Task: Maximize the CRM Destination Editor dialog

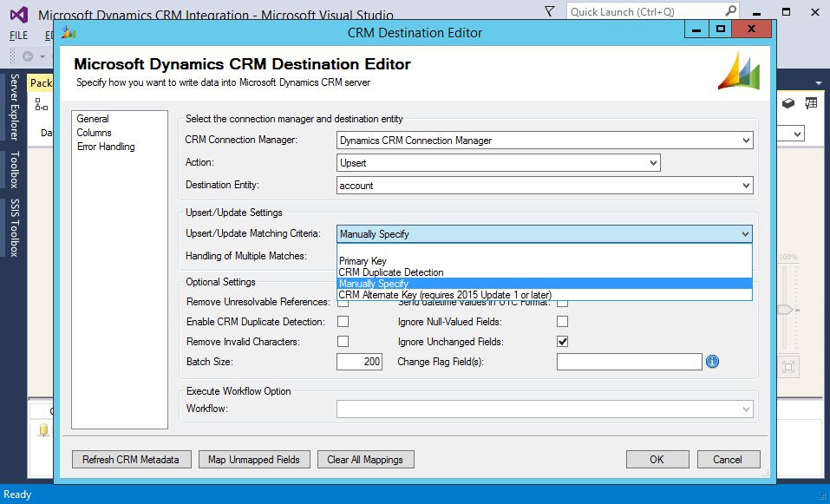Action: [721, 29]
